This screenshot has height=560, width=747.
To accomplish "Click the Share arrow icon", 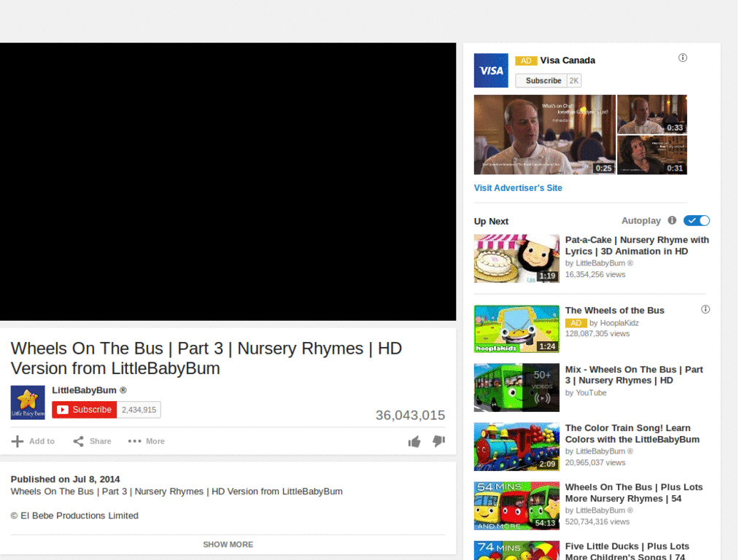I will [79, 441].
